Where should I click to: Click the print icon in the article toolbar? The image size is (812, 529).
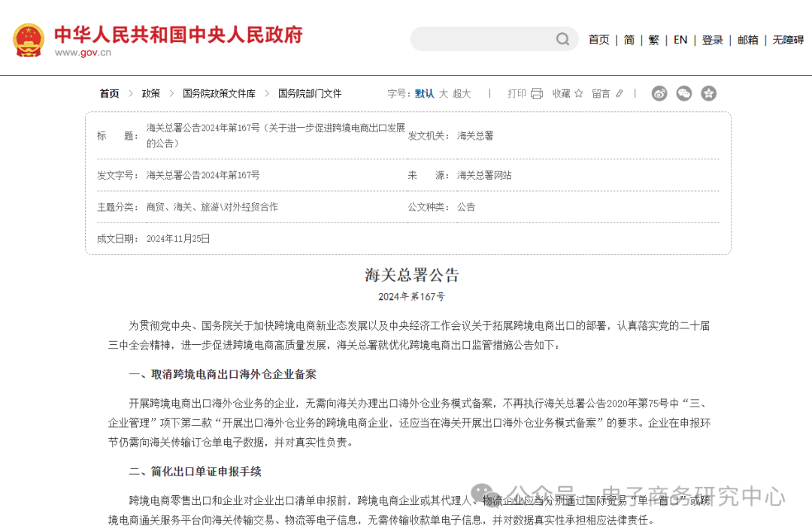click(535, 93)
